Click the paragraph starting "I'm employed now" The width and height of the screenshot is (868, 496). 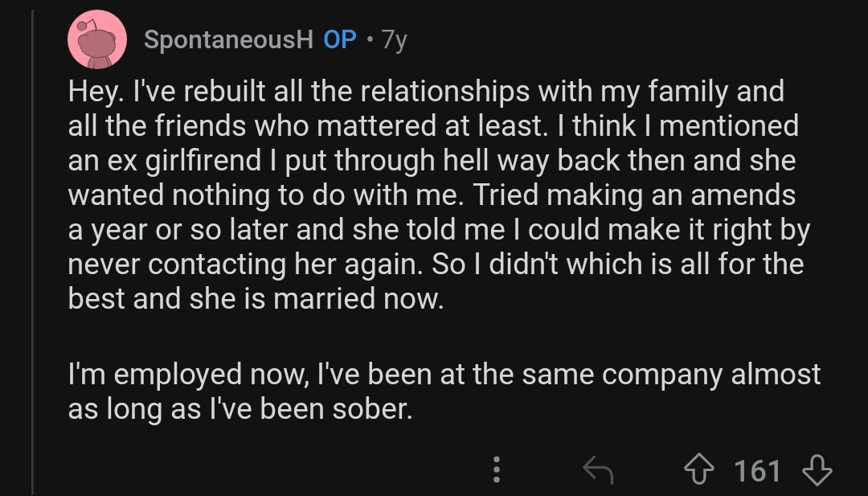(444, 391)
